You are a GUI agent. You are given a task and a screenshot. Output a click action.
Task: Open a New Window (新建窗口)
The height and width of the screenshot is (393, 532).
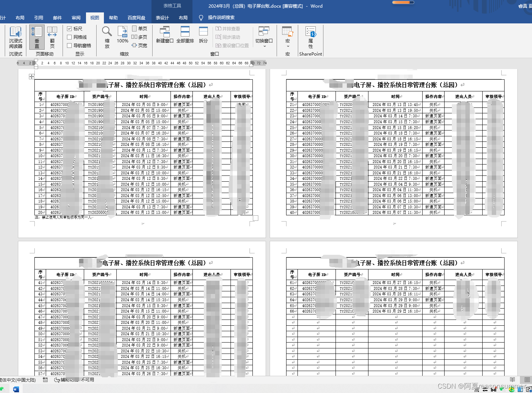coord(165,35)
